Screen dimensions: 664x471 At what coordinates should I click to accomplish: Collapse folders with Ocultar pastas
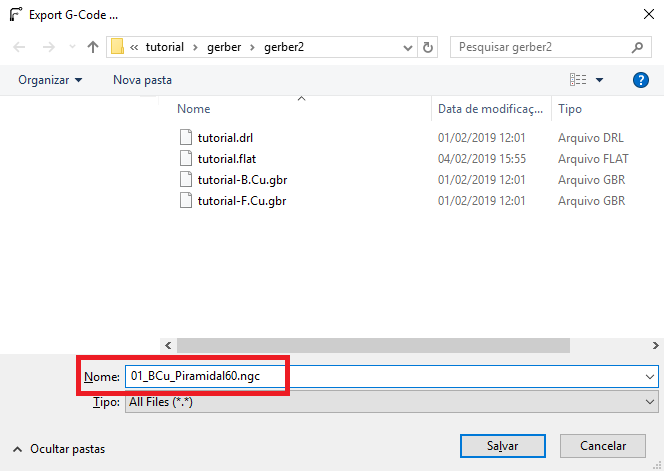[59, 449]
